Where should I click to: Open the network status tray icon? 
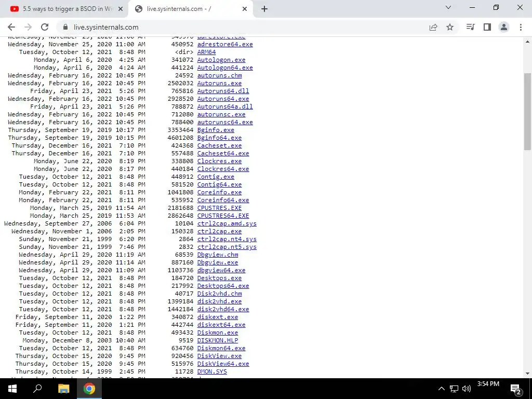click(454, 389)
